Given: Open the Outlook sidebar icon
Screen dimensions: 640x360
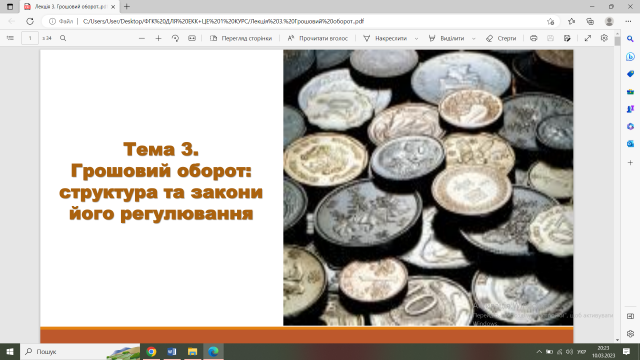Looking at the screenshot, I should tap(630, 144).
